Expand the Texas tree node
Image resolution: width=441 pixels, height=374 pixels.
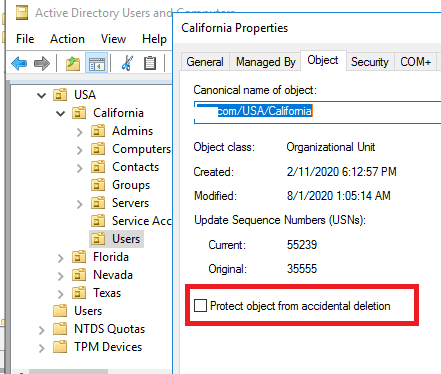pos(60,294)
